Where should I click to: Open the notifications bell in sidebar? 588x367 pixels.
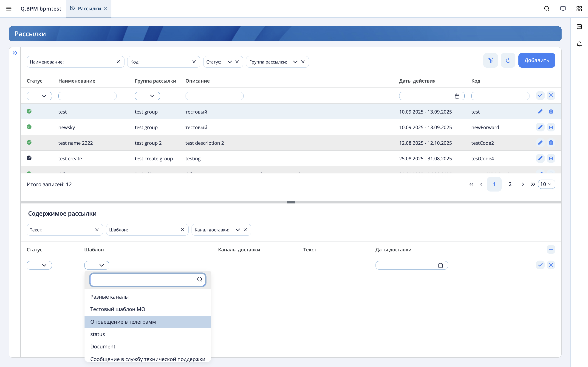click(579, 44)
